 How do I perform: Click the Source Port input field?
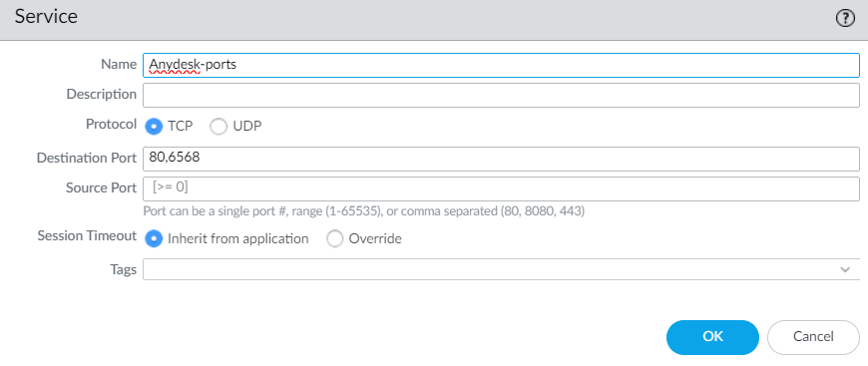501,188
